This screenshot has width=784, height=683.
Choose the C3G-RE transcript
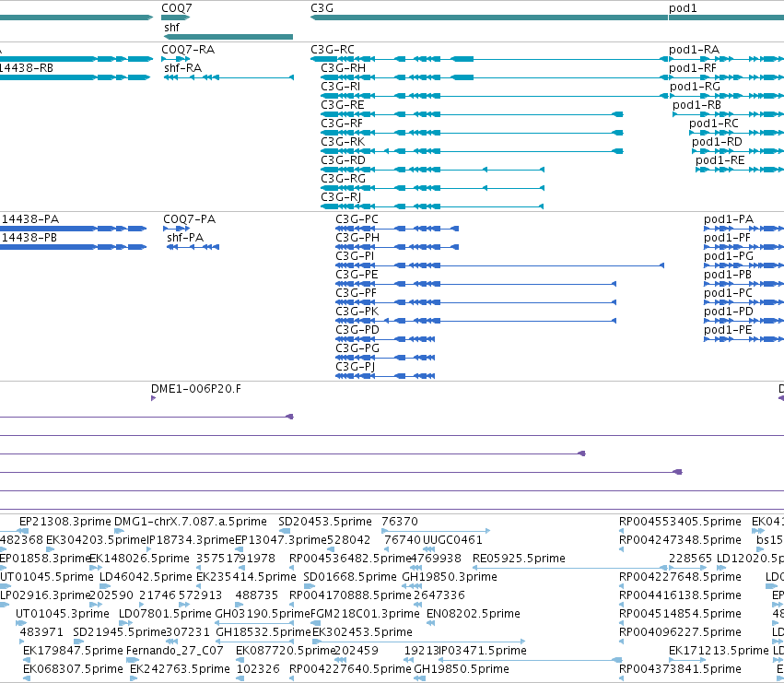point(472,114)
